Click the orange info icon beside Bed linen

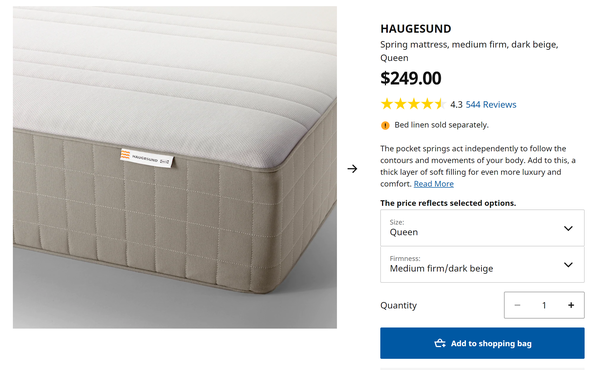385,125
